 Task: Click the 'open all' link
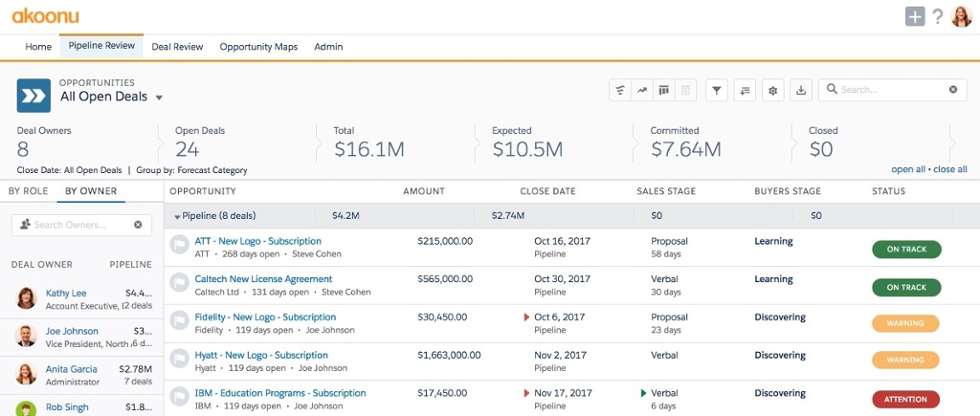click(908, 169)
